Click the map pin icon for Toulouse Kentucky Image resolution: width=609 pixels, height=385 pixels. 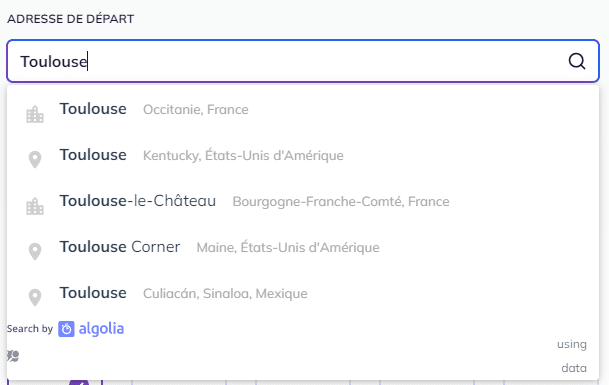coord(35,159)
